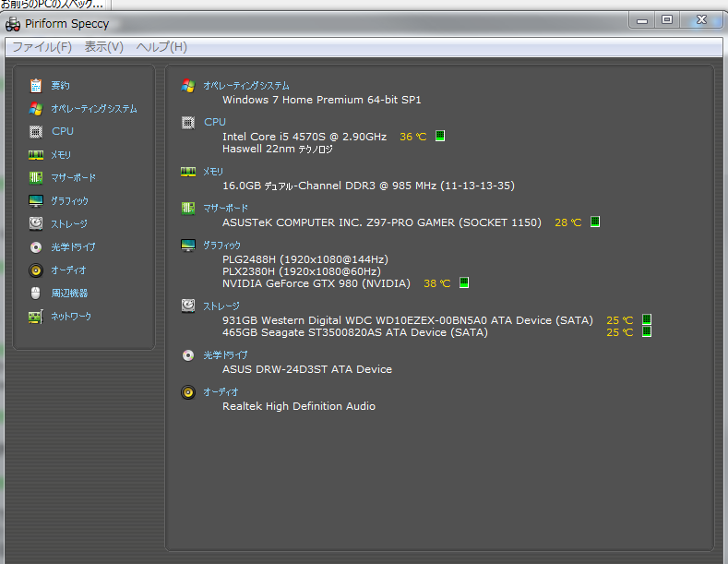This screenshot has height=564, width=728.
Task: Click 光学ドライブ heading link in main panel
Action: pos(225,355)
